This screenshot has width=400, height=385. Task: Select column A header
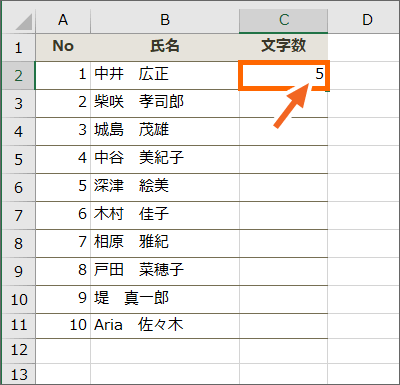coord(63,20)
